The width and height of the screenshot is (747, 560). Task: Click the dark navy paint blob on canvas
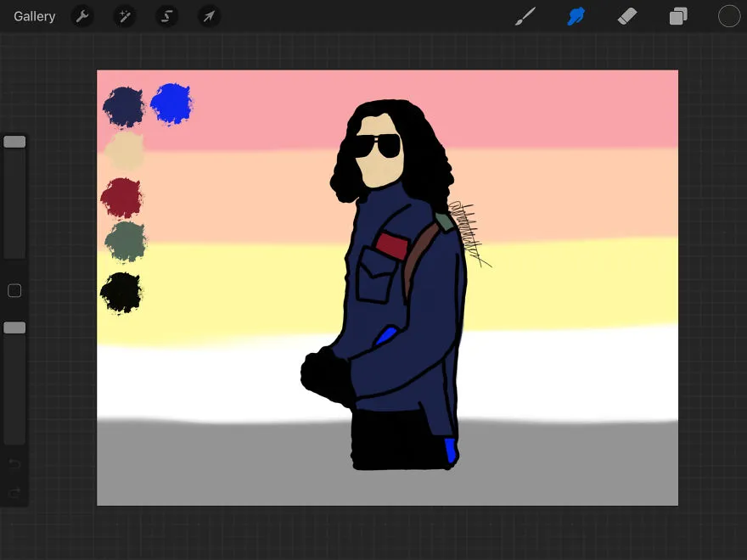tap(123, 107)
